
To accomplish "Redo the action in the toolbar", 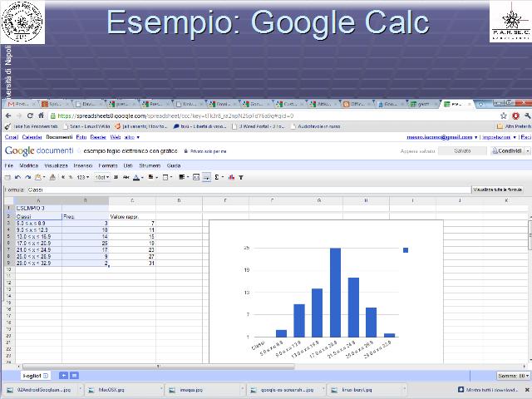I will [x=27, y=177].
